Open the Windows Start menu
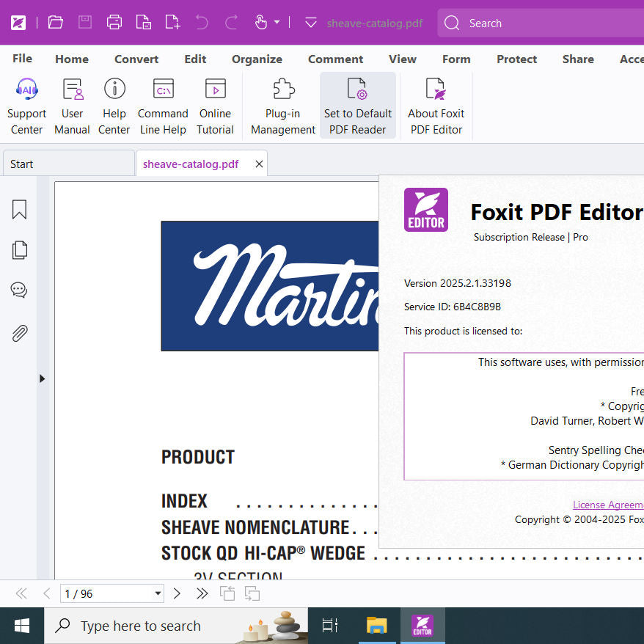Image resolution: width=644 pixels, height=644 pixels. 22,626
